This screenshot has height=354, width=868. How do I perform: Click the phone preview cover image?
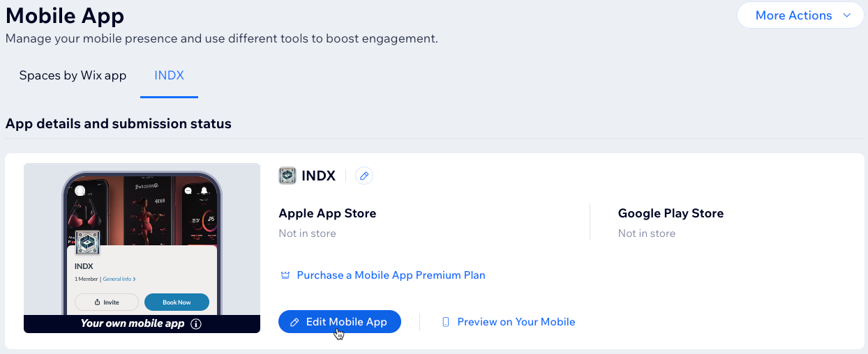coord(142,209)
